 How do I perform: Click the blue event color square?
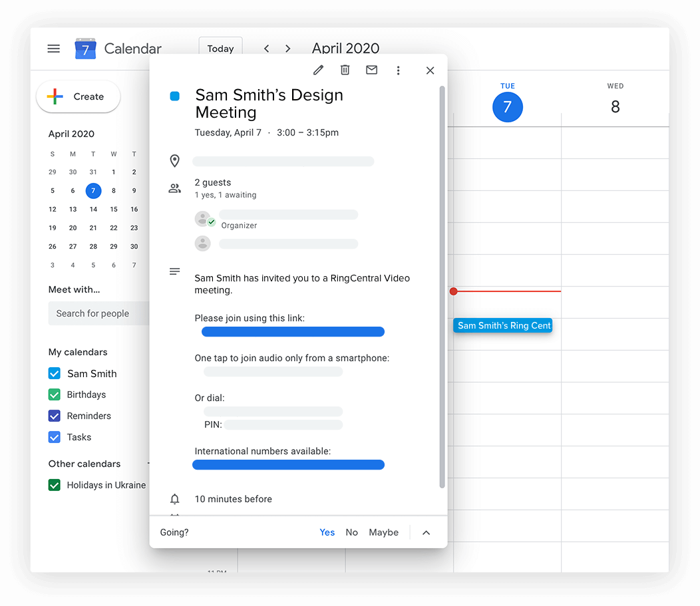pyautogui.click(x=175, y=96)
